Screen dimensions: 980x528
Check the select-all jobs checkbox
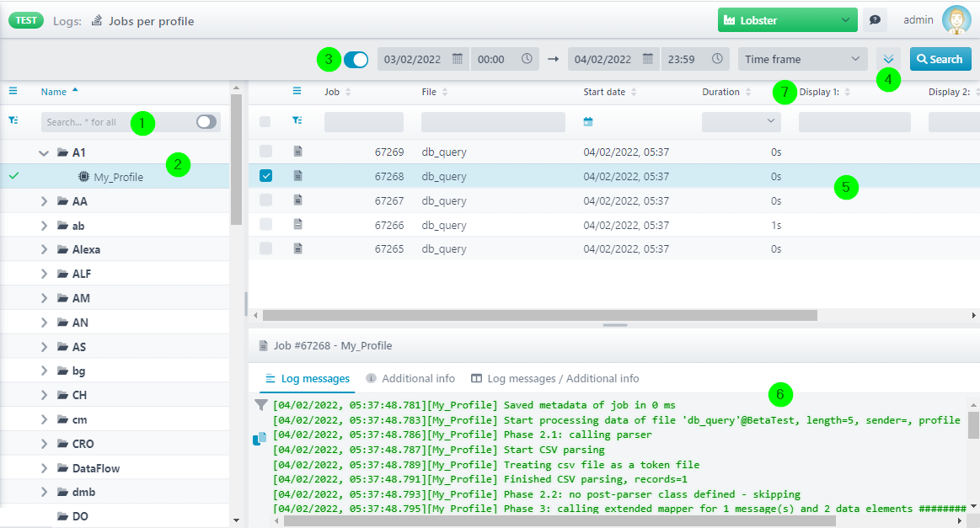(x=265, y=122)
